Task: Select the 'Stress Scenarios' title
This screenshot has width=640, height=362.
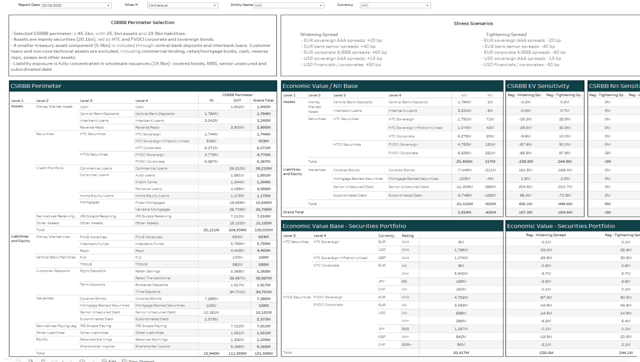Action: tap(473, 23)
